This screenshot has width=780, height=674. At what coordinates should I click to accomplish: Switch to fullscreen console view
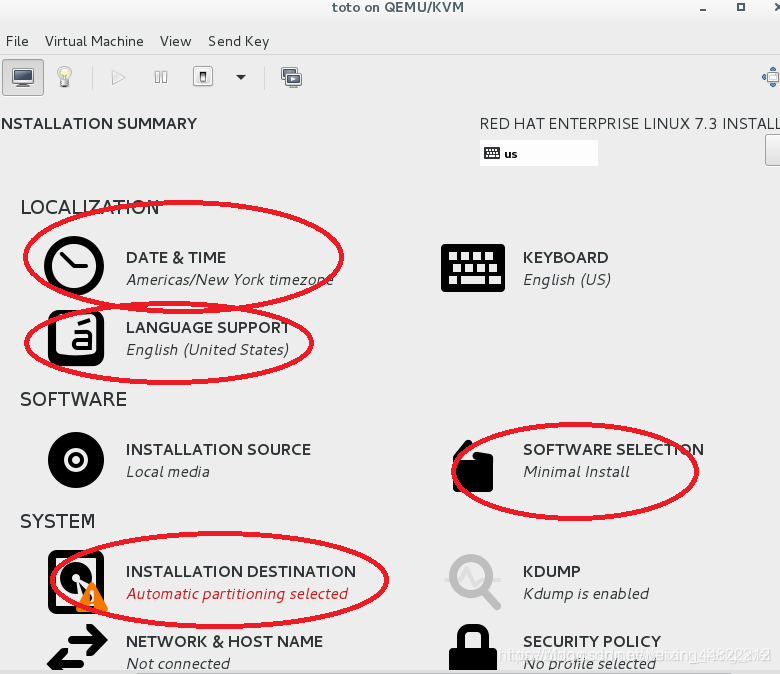[772, 77]
